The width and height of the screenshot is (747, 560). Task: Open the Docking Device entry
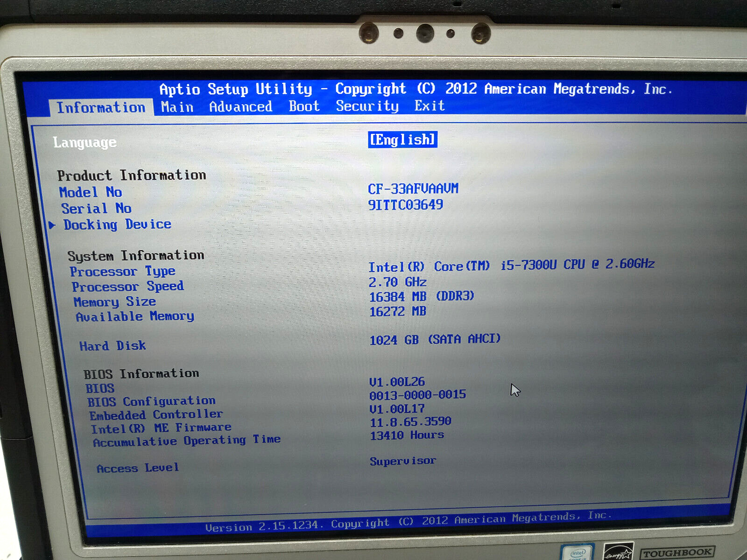tap(117, 224)
